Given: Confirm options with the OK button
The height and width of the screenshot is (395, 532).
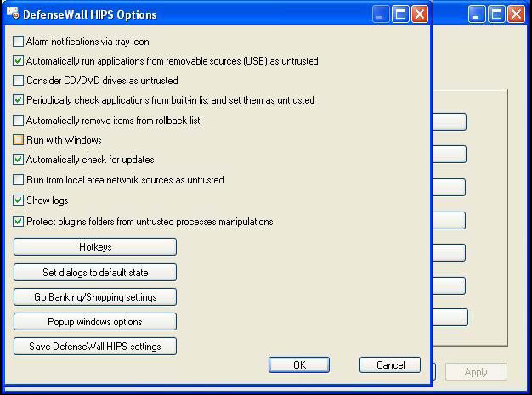Looking at the screenshot, I should point(299,364).
